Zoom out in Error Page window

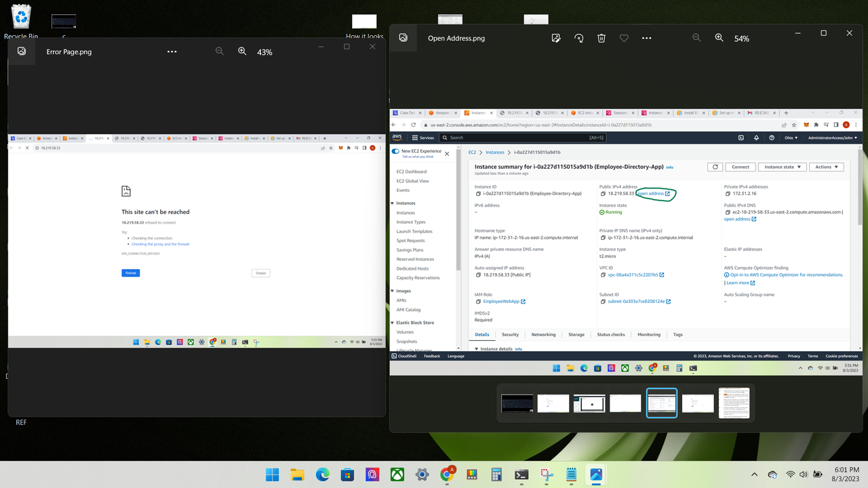pos(220,51)
